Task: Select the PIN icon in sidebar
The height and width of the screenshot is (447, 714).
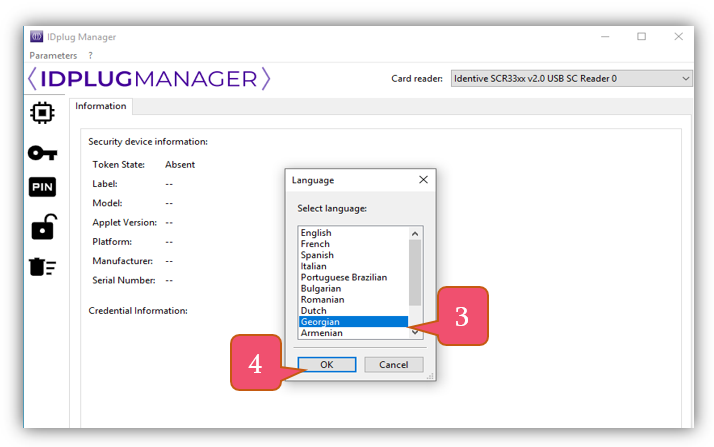Action: coord(42,188)
